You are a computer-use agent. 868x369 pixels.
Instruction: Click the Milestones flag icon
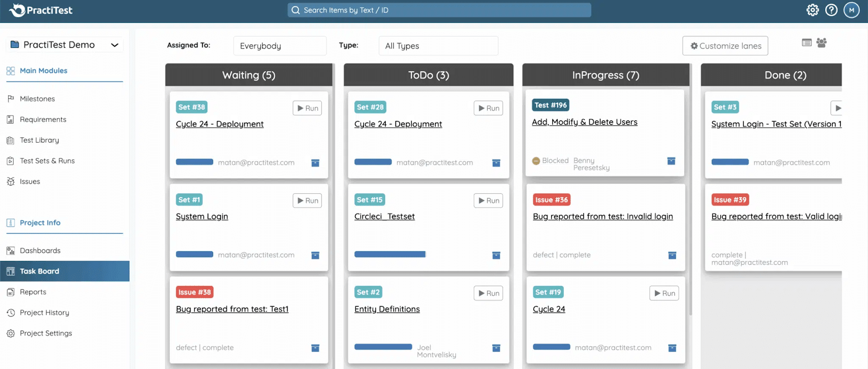[10, 99]
